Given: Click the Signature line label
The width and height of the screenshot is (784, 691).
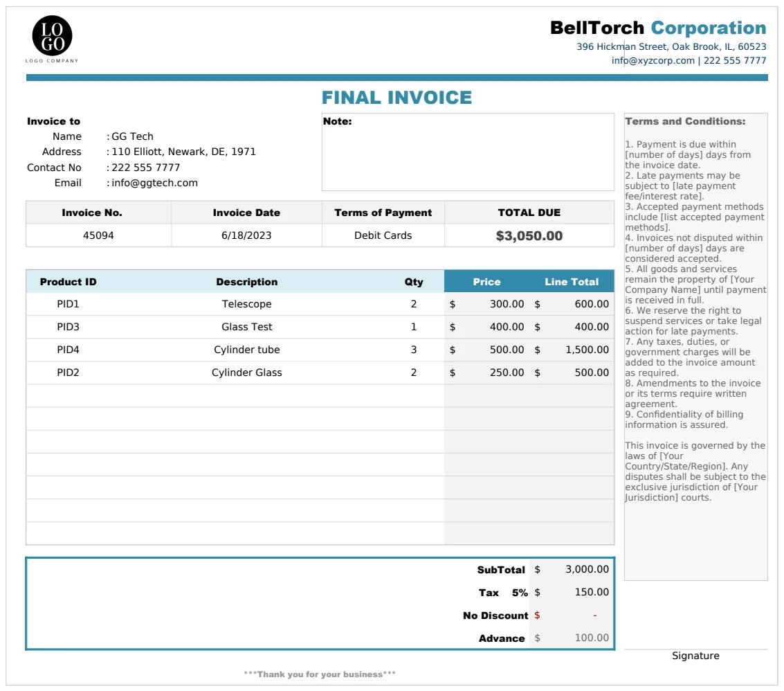Looking at the screenshot, I should [695, 656].
